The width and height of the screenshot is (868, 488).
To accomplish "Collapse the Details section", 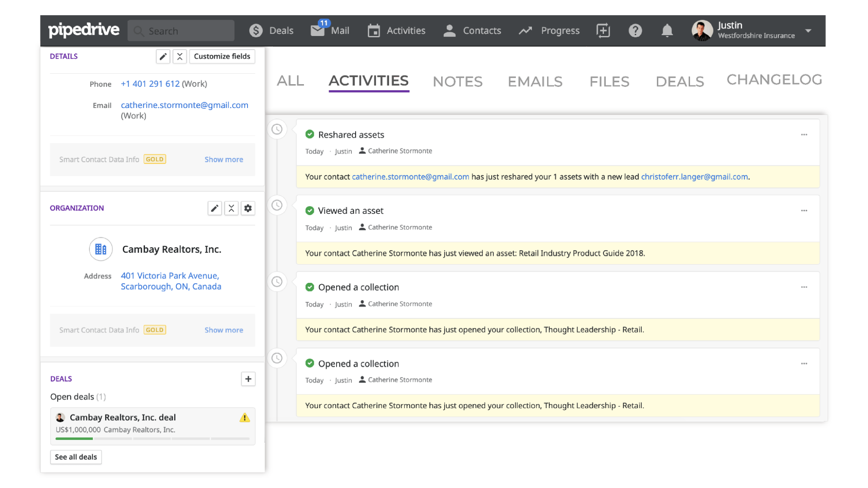I will point(180,56).
